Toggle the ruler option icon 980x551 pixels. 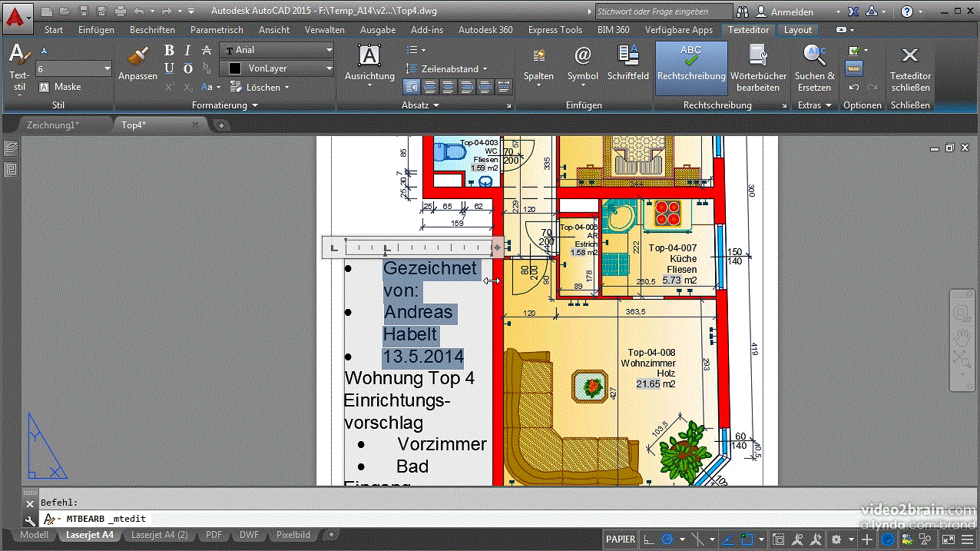tap(853, 68)
